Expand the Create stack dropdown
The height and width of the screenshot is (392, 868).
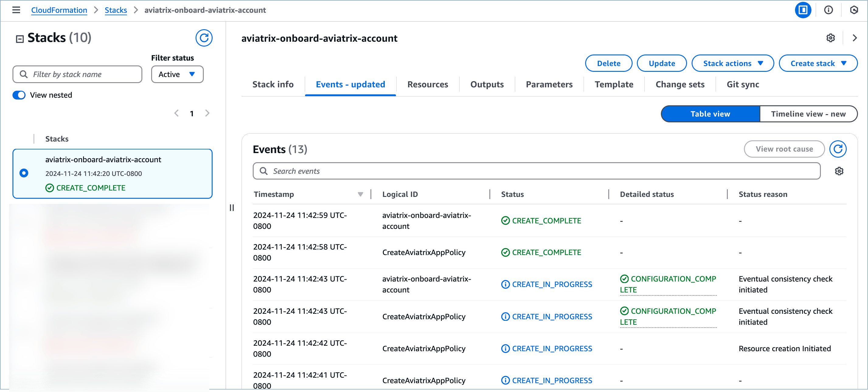[818, 63]
